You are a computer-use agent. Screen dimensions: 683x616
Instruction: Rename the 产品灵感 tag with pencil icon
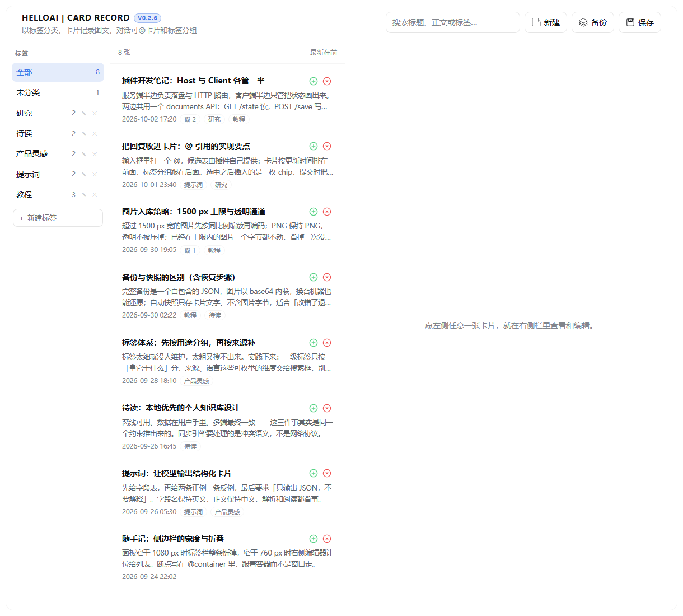pos(84,154)
